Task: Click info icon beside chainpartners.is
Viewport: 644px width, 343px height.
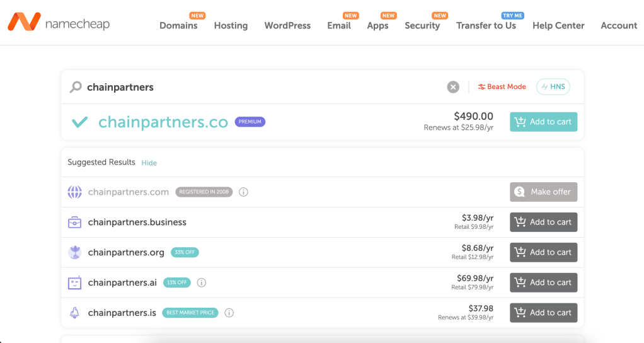Action: (x=229, y=313)
